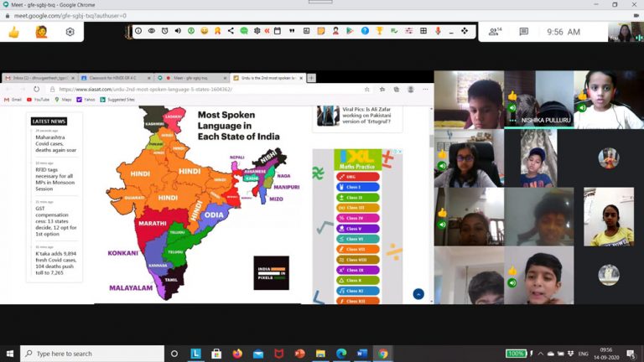Click the Class I button in ad
The width and height of the screenshot is (644, 362).
point(358,187)
